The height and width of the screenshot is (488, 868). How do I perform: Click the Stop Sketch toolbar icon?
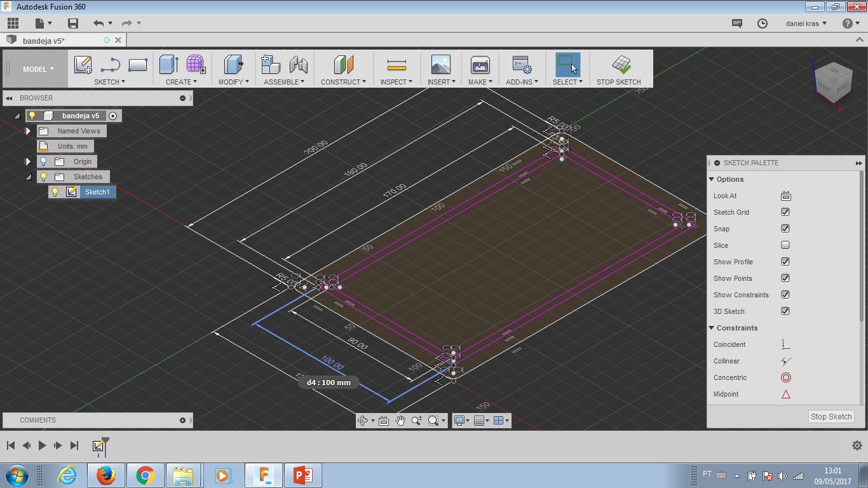621,65
